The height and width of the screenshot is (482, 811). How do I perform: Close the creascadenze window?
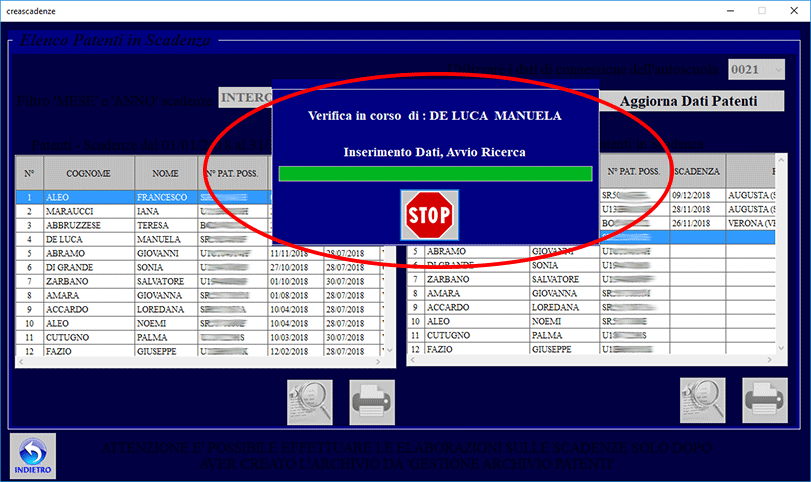tap(794, 10)
